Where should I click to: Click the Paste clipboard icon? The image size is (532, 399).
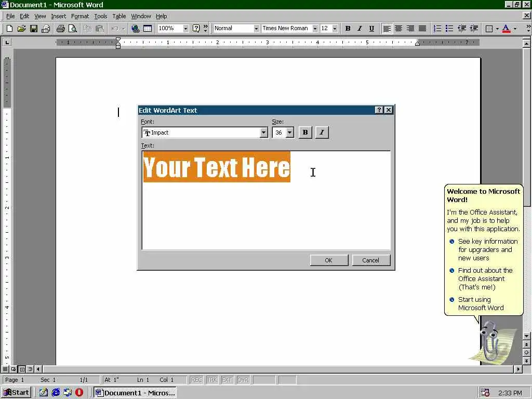click(99, 29)
